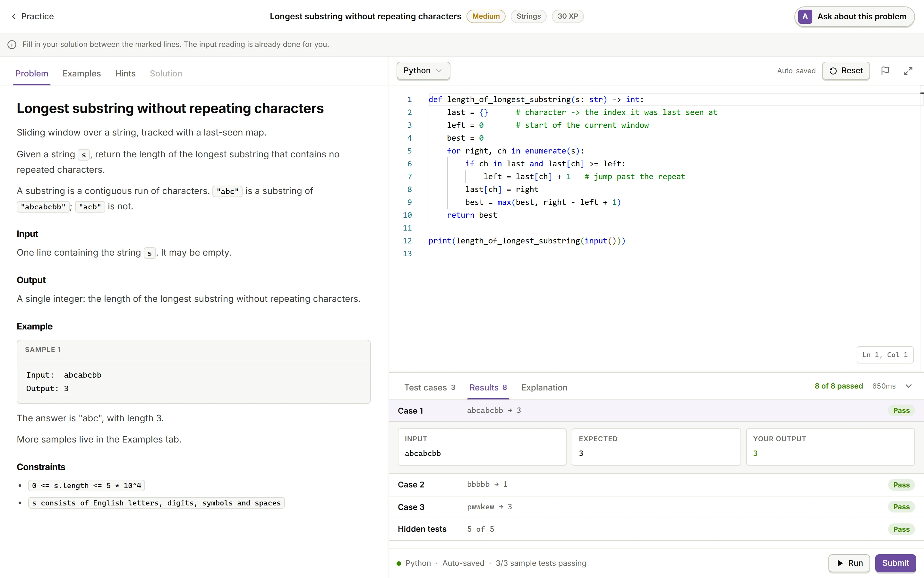The height and width of the screenshot is (578, 924).
Task: Expand Case 2 result row
Action: click(x=656, y=485)
